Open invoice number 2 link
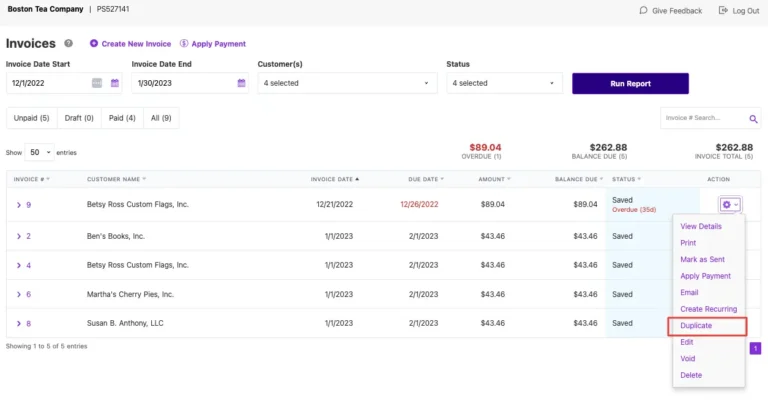 [x=28, y=236]
